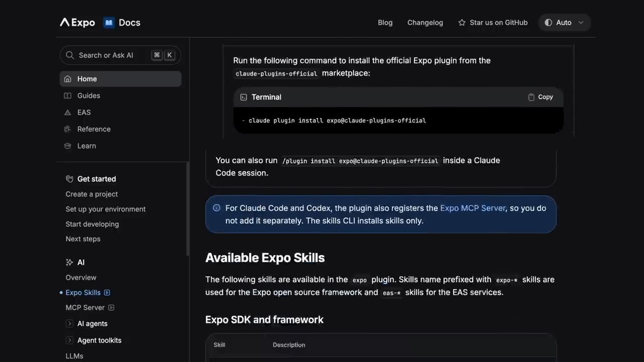Image resolution: width=644 pixels, height=362 pixels.
Task: Click the theme half-circle icon
Action: pyautogui.click(x=548, y=23)
